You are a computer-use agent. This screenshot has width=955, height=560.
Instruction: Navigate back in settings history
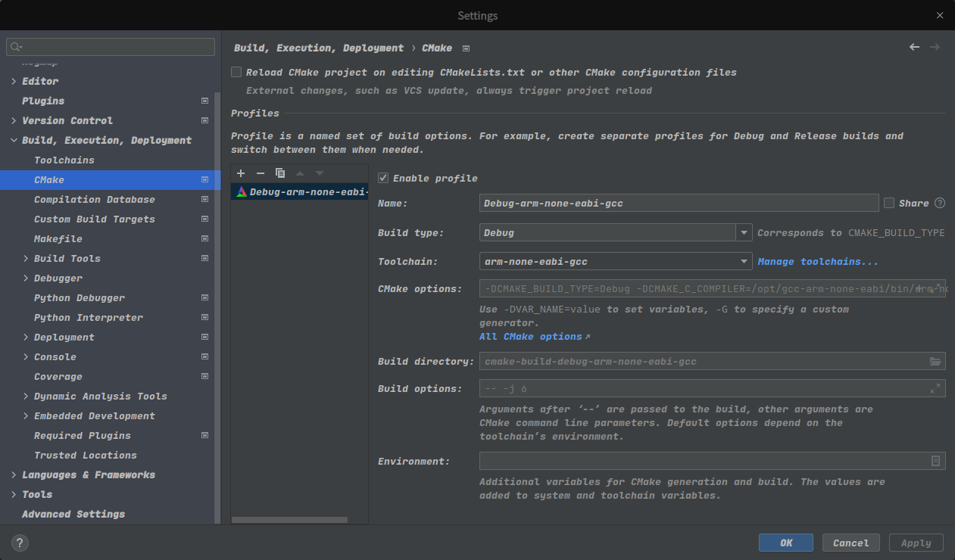coord(914,47)
